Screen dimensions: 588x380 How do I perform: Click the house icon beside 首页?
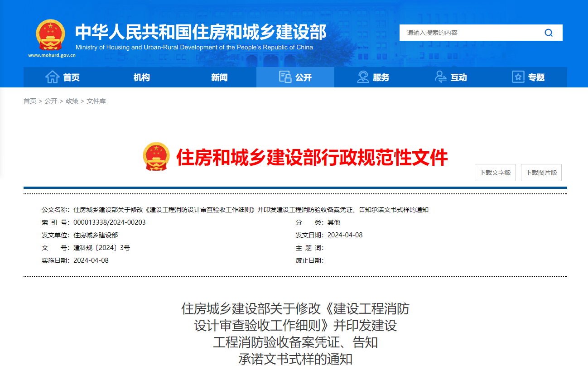click(x=53, y=77)
